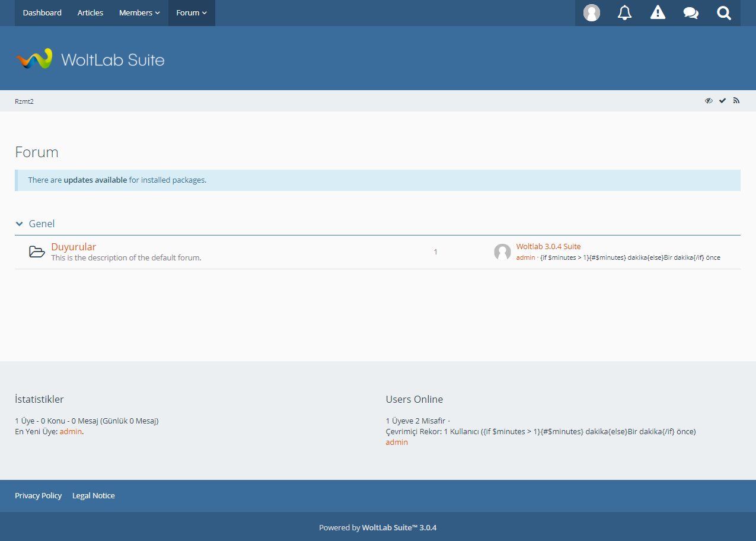This screenshot has height=541, width=756.
Task: Collapse the Genel category chevron
Action: click(x=19, y=224)
